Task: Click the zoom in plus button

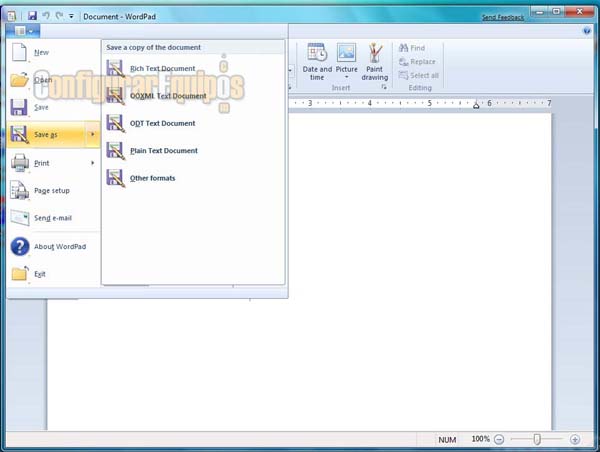Action: [x=575, y=439]
